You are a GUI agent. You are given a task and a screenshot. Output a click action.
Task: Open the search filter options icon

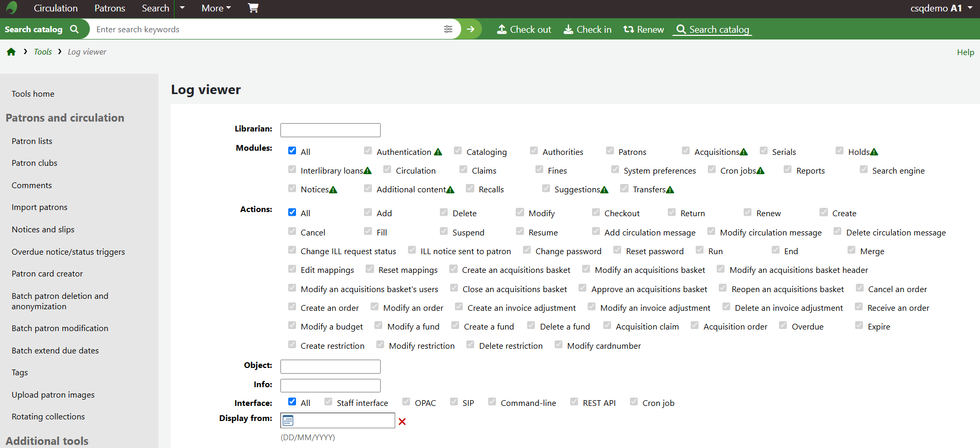[448, 29]
